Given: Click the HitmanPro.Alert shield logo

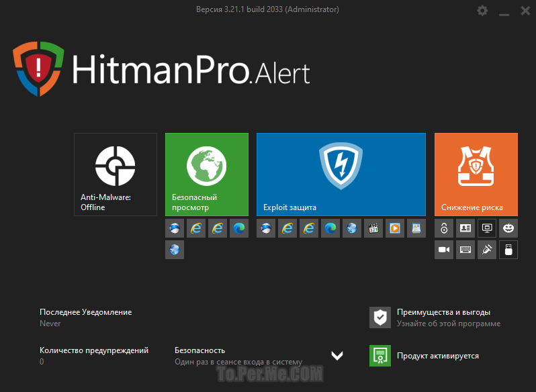Looking at the screenshot, I should [x=38, y=68].
